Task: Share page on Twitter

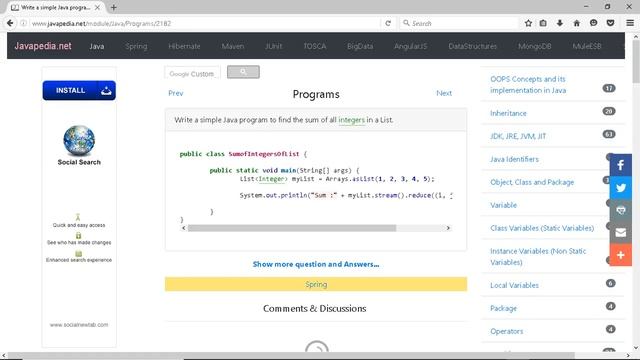Action: coord(620,188)
